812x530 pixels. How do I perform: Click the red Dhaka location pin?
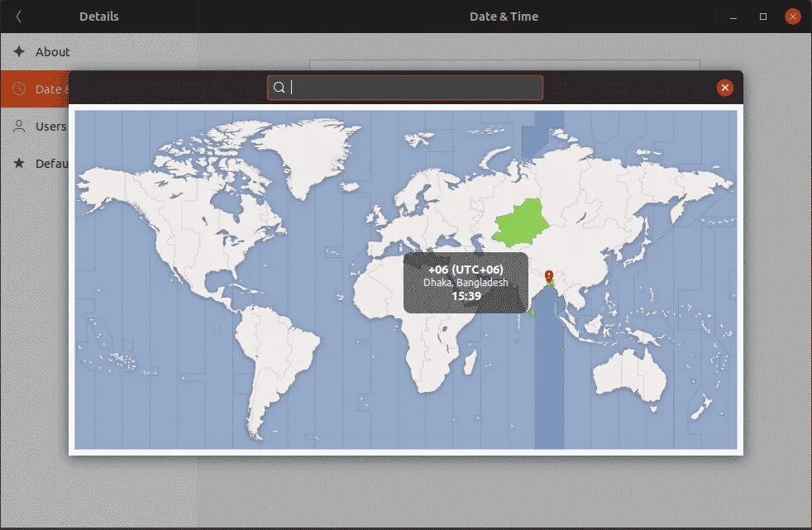pyautogui.click(x=549, y=276)
